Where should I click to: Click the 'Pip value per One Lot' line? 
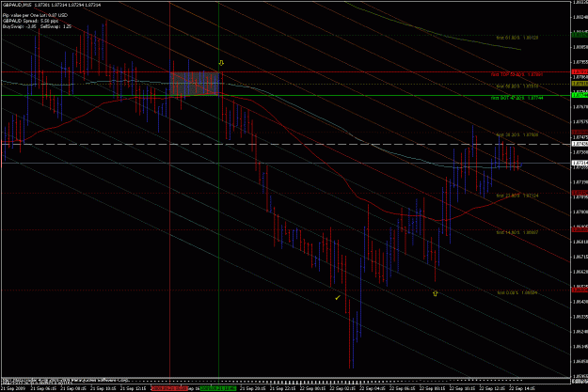tap(35, 15)
